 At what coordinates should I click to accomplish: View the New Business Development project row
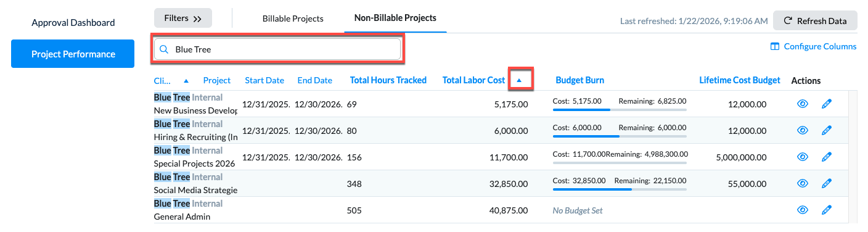pos(802,104)
